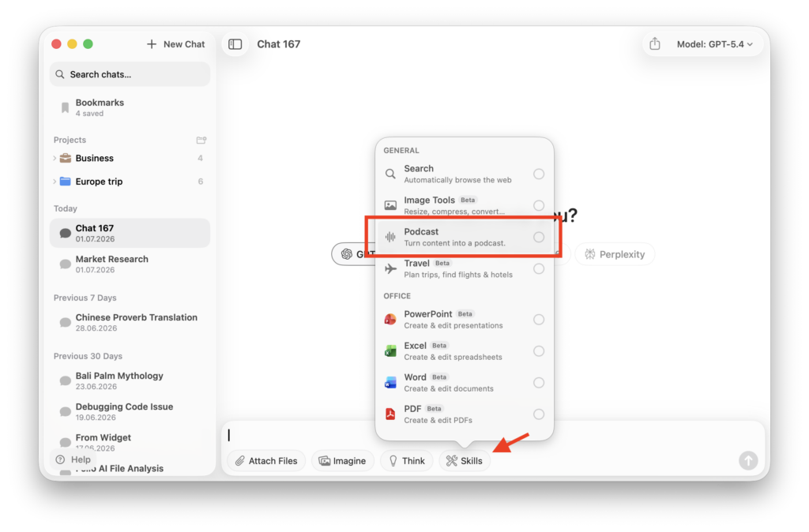Click the Debugging Code Issue bubble icon
The height and width of the screenshot is (532, 809).
tap(65, 411)
